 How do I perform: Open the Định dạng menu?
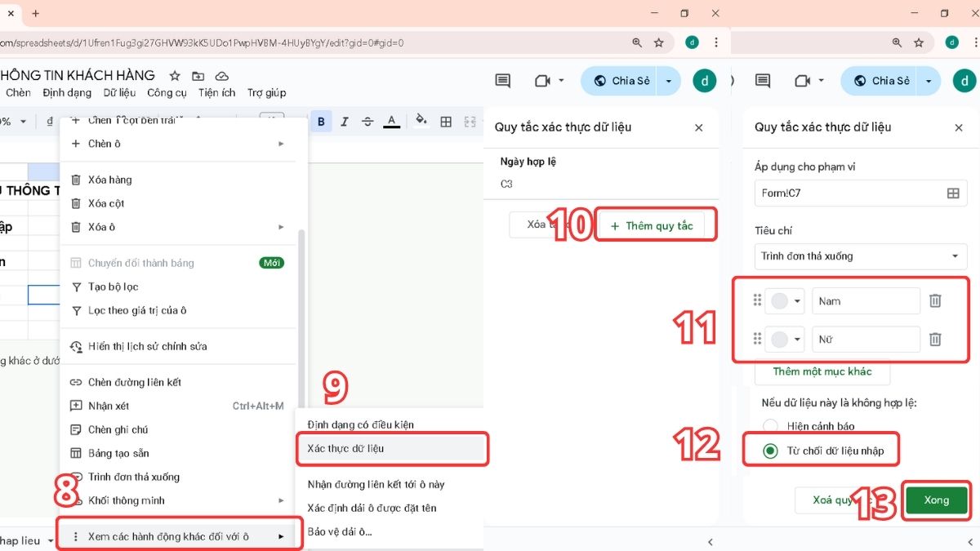(x=67, y=93)
